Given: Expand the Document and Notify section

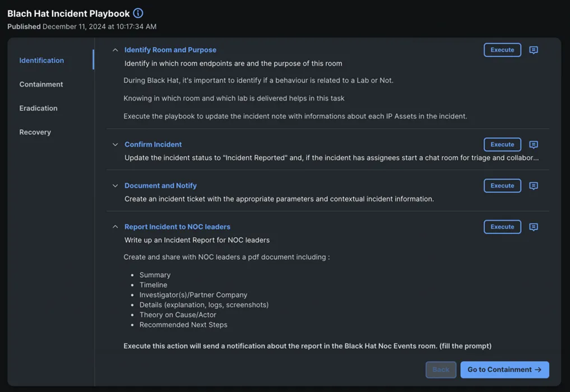Looking at the screenshot, I should [115, 186].
